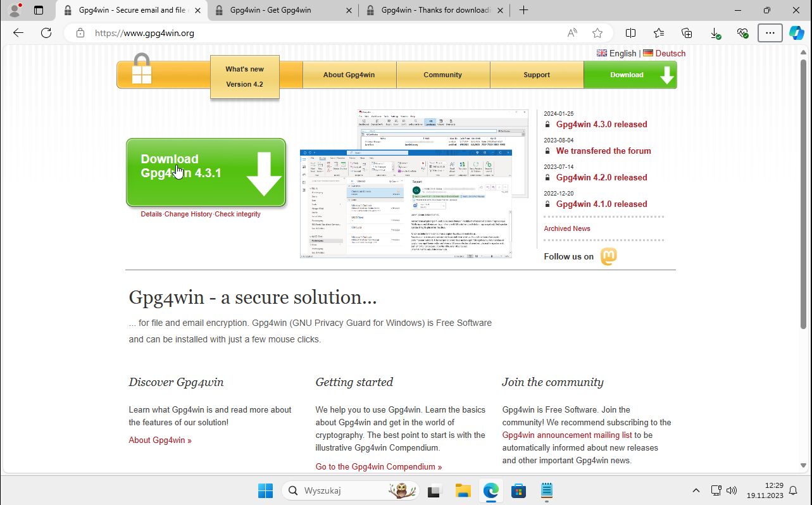Image resolution: width=812 pixels, height=505 pixels.
Task: Open the browser Downloads icon
Action: coord(715,34)
